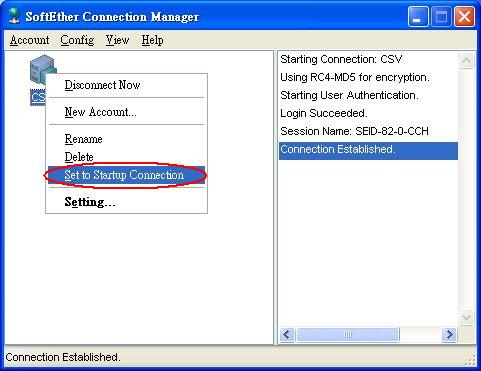Click the CSV account label under icon
The image size is (481, 371).
click(38, 97)
